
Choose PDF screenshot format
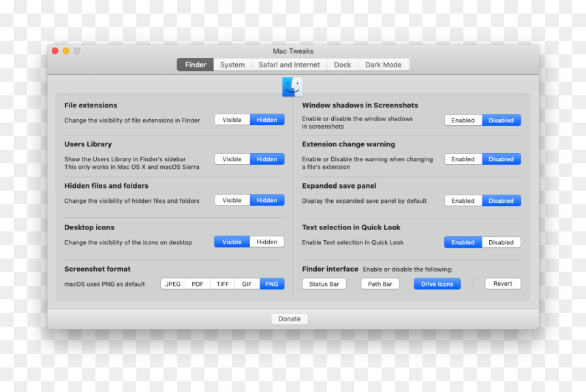198,284
